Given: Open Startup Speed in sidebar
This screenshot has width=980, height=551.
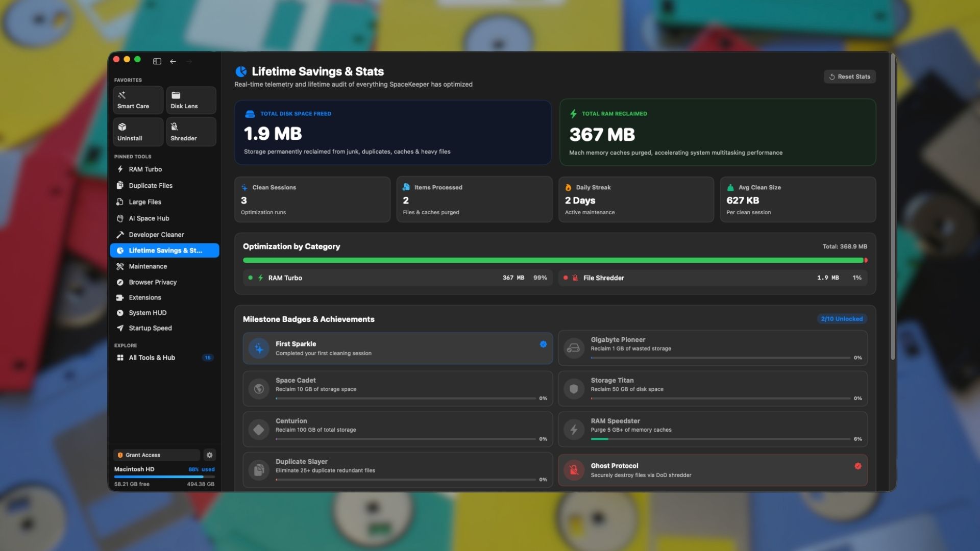Looking at the screenshot, I should (x=164, y=328).
